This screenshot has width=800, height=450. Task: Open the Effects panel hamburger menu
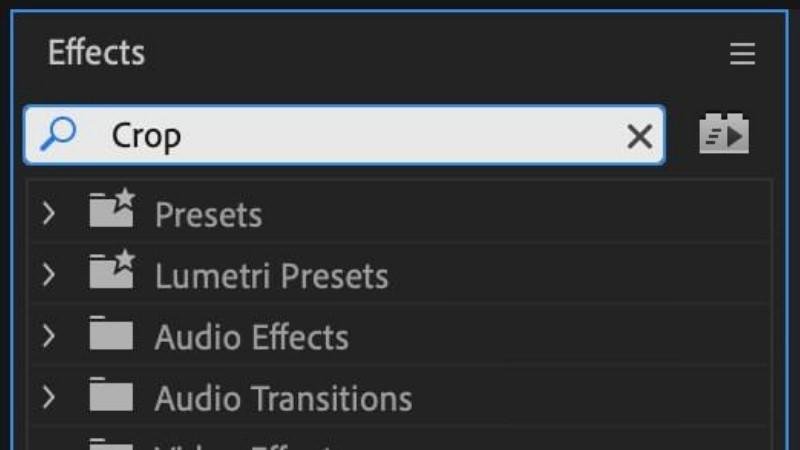(742, 54)
